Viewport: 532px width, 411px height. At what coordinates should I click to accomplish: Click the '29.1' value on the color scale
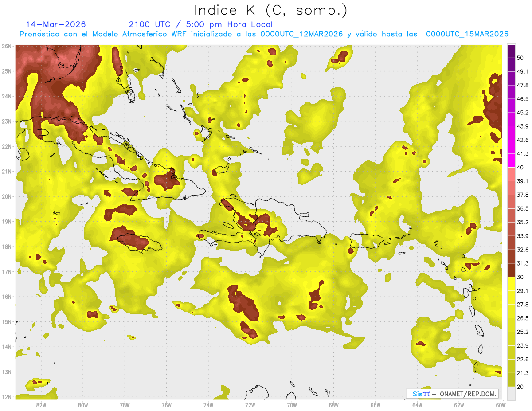point(523,291)
